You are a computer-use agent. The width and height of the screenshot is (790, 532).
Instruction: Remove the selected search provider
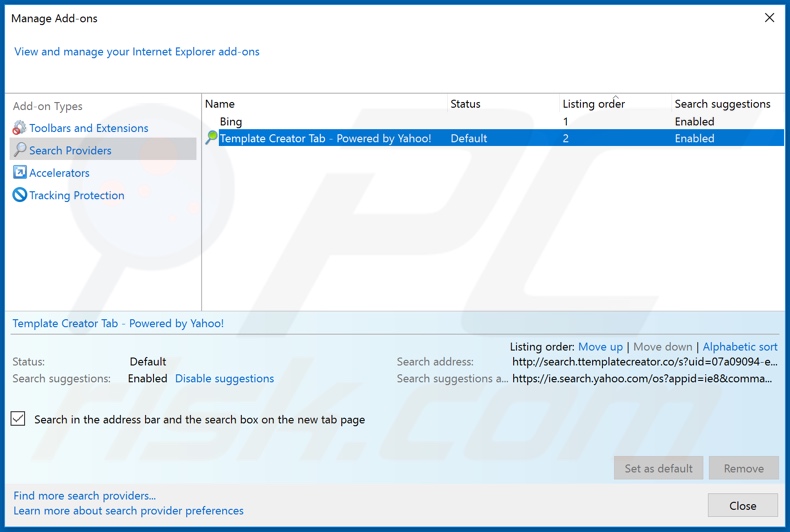744,469
